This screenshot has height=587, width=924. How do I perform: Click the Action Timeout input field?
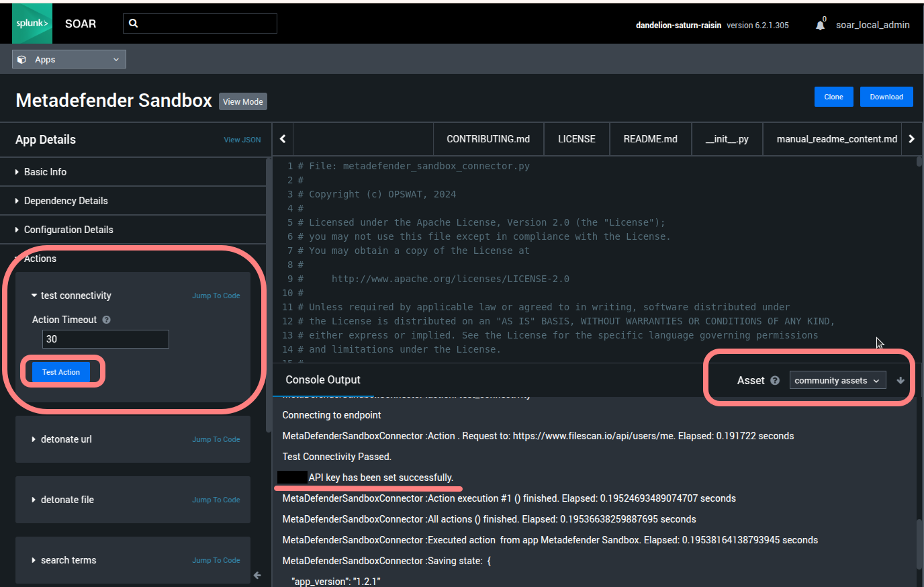(x=105, y=339)
